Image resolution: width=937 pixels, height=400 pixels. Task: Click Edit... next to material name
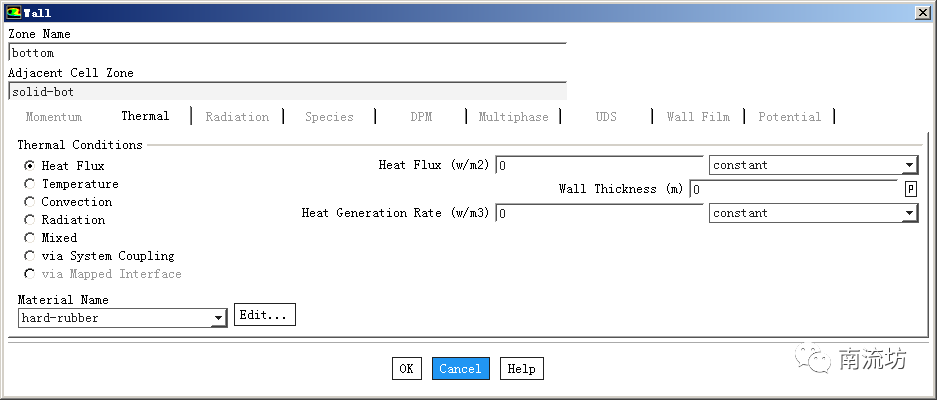coord(265,314)
